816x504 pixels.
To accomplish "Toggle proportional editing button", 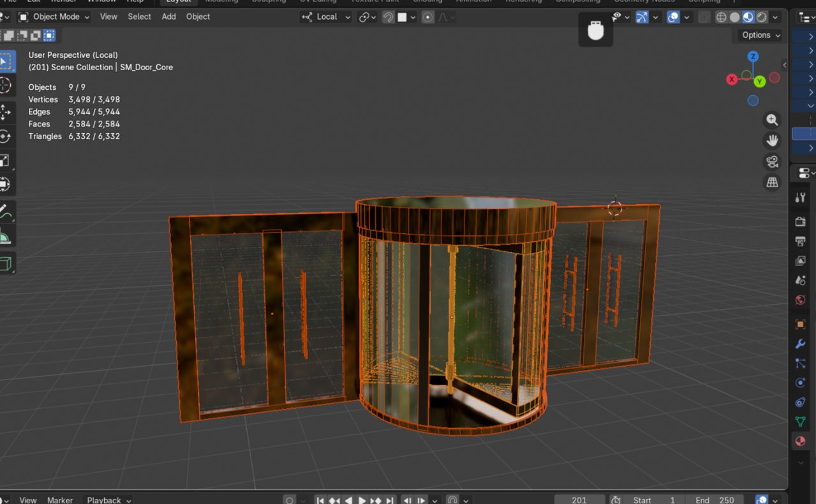I will 428,17.
